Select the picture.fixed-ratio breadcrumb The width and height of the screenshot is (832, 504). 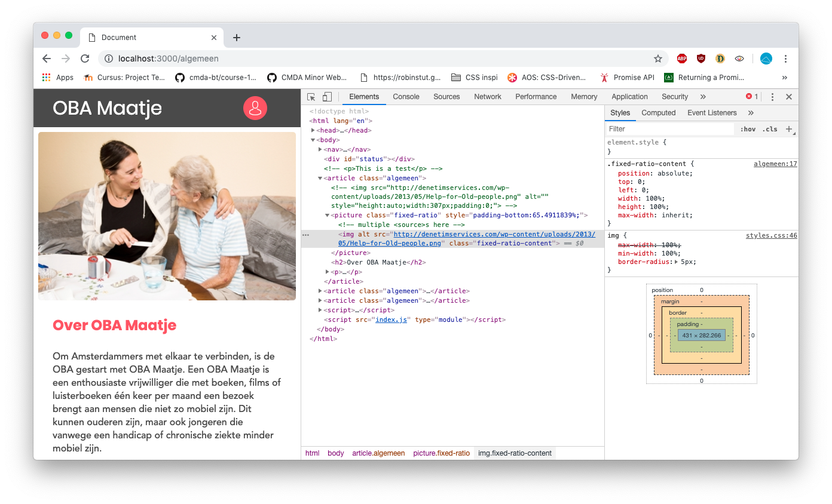(441, 453)
